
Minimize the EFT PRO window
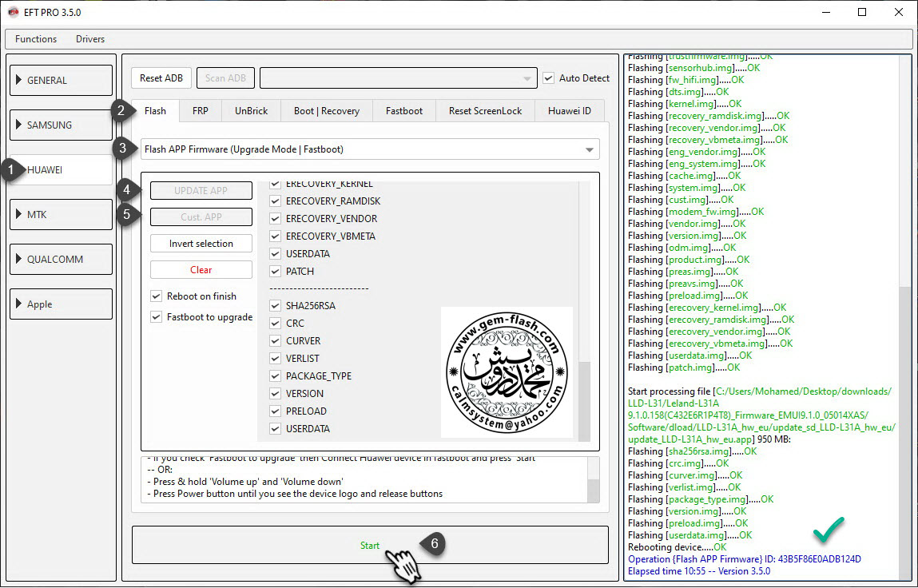[x=825, y=12]
